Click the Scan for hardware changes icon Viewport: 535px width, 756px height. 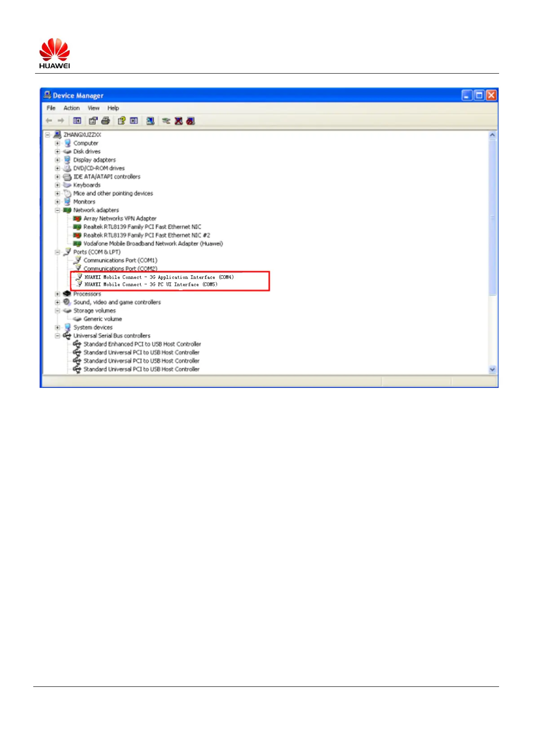(150, 121)
